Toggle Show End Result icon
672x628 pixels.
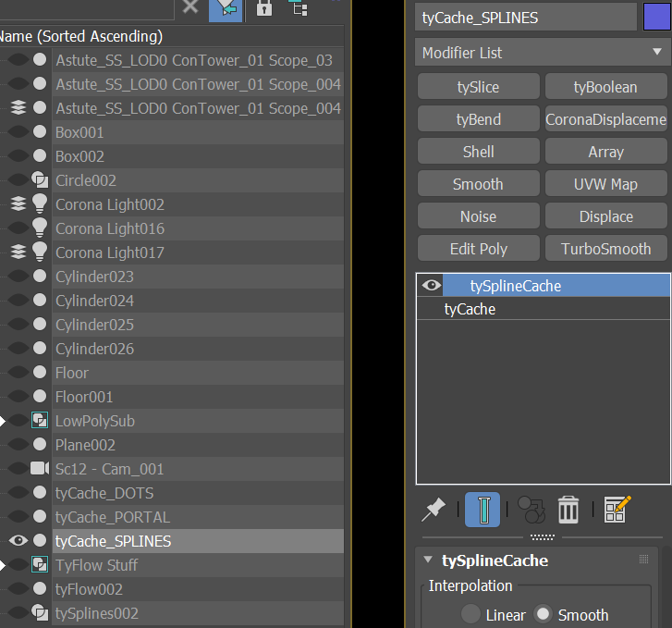point(483,510)
